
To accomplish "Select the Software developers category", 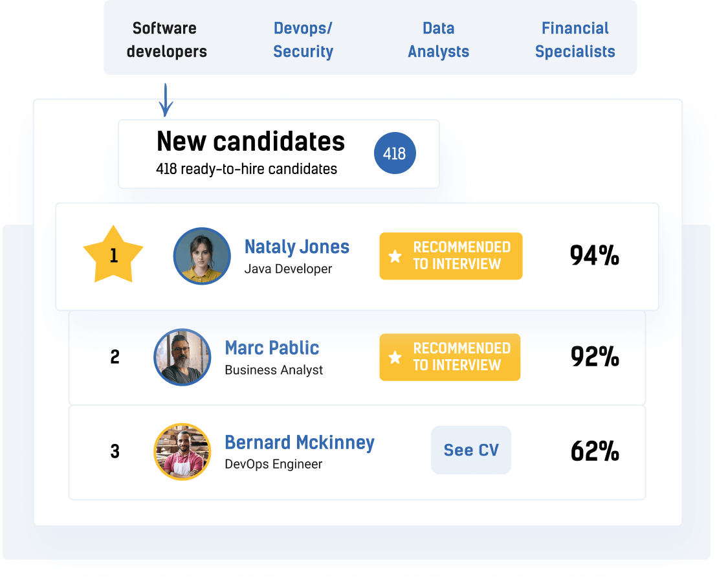I will 166,39.
